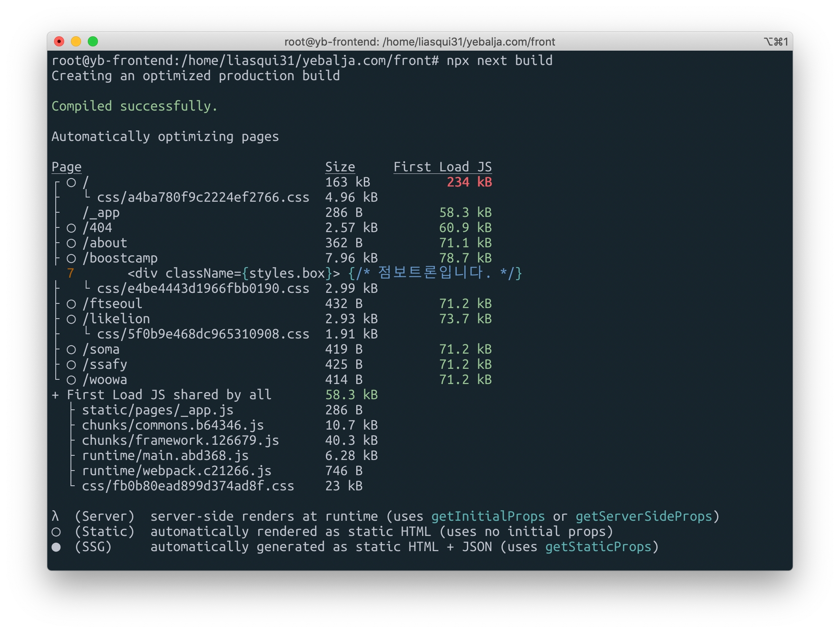The height and width of the screenshot is (633, 840).
Task: Click the lambda Server symbol in legend
Action: [x=55, y=517]
